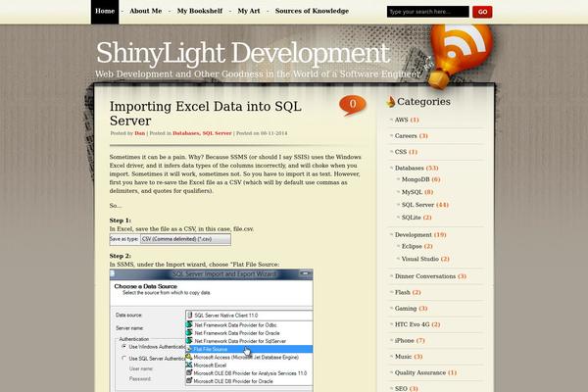This screenshot has width=588, height=392.
Task: Open the comment count bubble showing 0
Action: click(353, 105)
